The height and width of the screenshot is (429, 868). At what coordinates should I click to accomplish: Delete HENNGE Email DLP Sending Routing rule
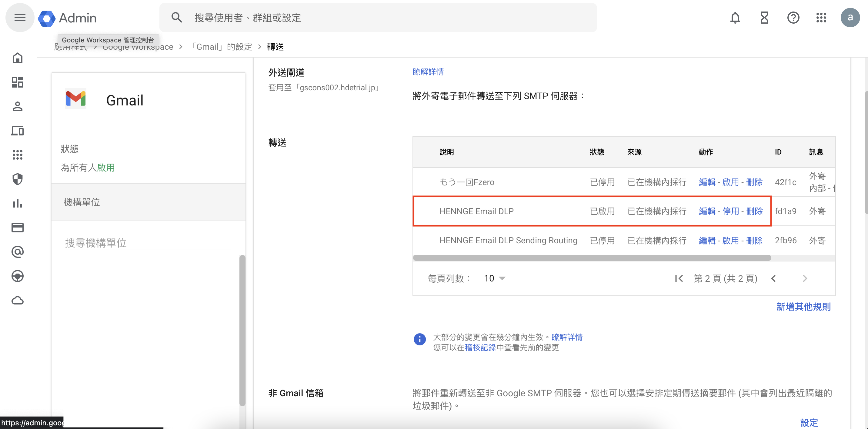click(754, 241)
